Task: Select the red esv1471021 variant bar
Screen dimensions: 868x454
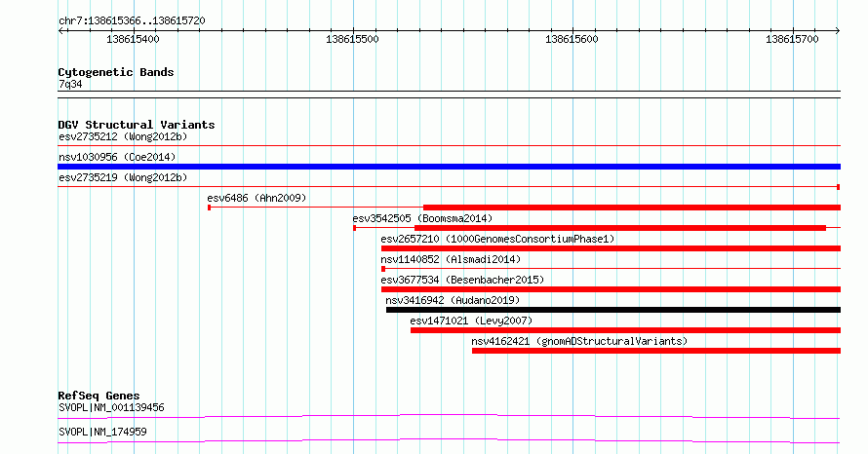Action: (x=625, y=330)
